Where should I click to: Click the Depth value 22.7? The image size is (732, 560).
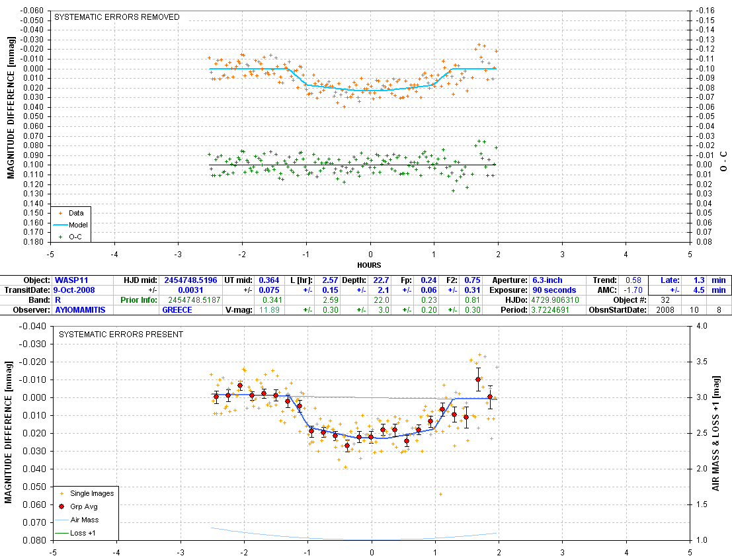[381, 280]
